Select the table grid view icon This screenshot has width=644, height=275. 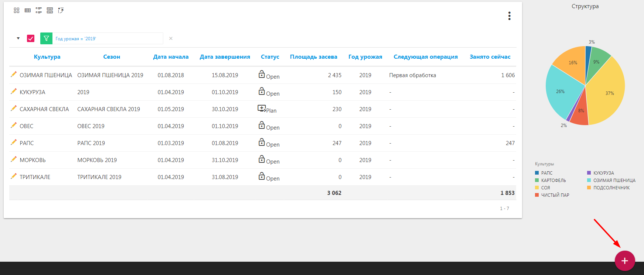(28, 10)
